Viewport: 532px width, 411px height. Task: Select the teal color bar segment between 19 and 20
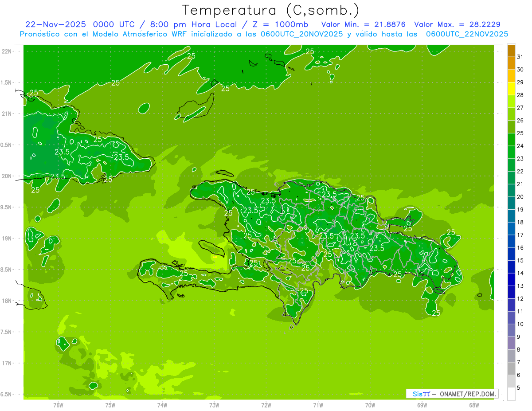click(x=511, y=204)
